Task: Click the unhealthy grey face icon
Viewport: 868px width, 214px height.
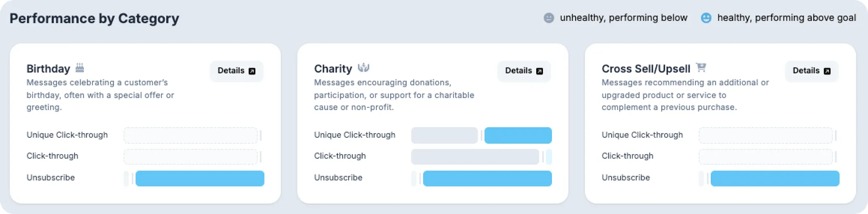Action: click(x=549, y=18)
